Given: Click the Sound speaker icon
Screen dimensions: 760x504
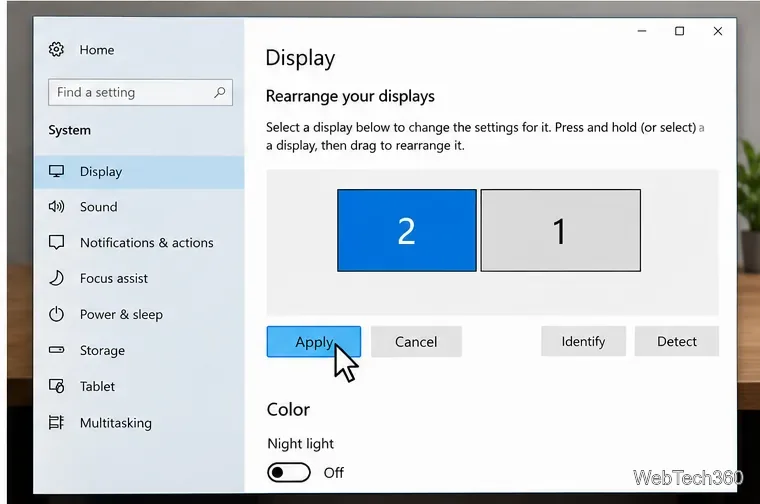Looking at the screenshot, I should [56, 207].
